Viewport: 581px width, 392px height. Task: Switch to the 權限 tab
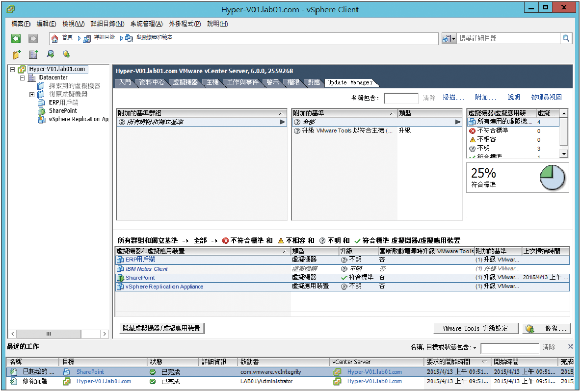click(x=293, y=82)
